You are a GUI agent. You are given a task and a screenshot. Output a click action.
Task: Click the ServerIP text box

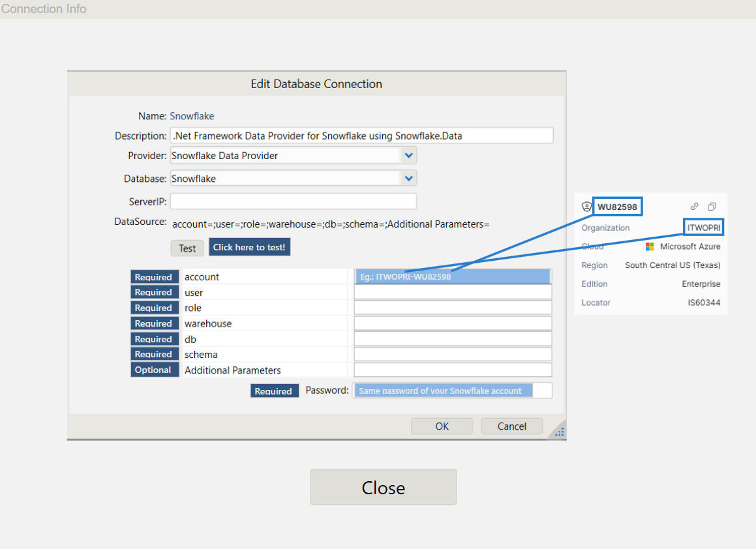(293, 201)
